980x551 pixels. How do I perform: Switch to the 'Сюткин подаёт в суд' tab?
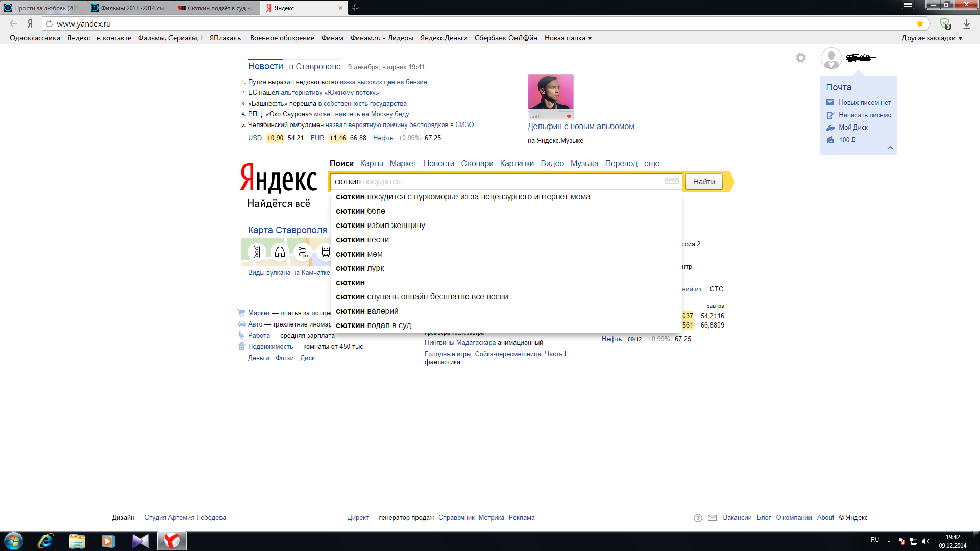click(217, 8)
